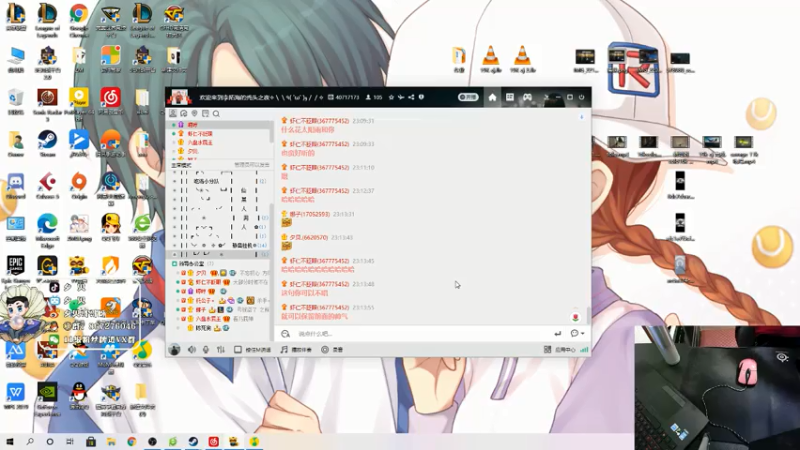Select the location pin icon in left toolbar
Screen dimensions: 800x450
(194, 114)
